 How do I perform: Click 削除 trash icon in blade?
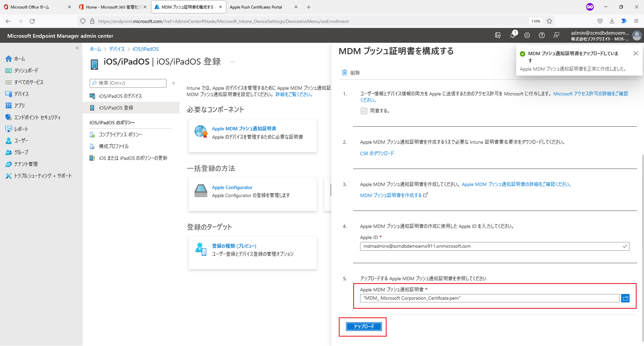pyautogui.click(x=344, y=72)
